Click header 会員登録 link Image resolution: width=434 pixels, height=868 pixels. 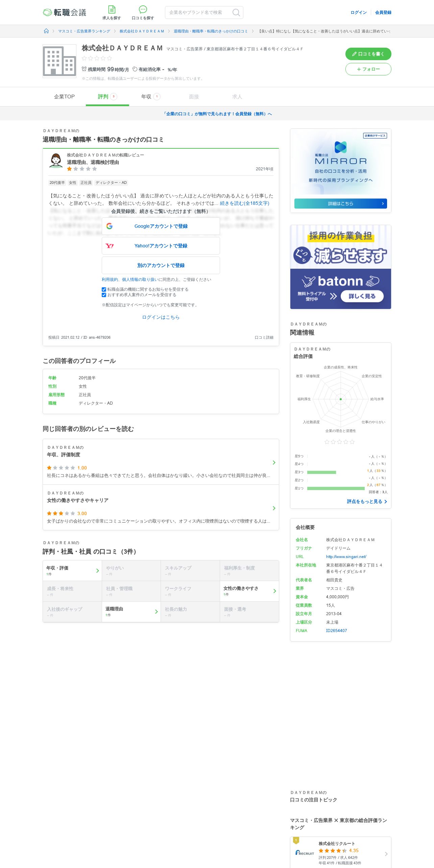383,13
